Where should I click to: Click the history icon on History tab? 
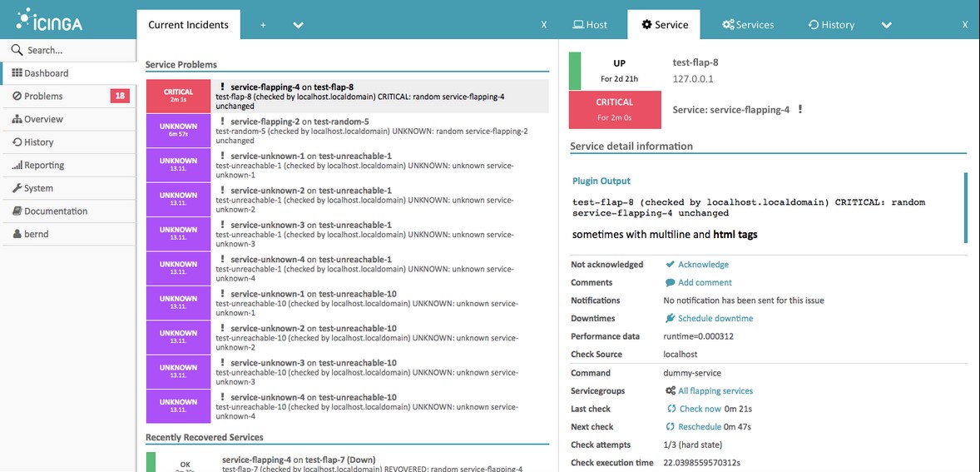coord(813,25)
